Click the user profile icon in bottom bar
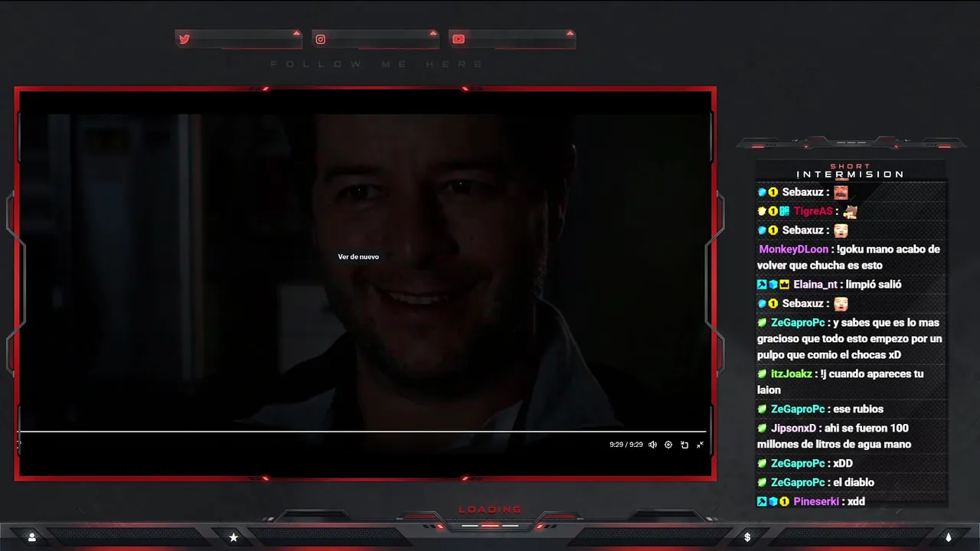980x551 pixels. pyautogui.click(x=31, y=537)
